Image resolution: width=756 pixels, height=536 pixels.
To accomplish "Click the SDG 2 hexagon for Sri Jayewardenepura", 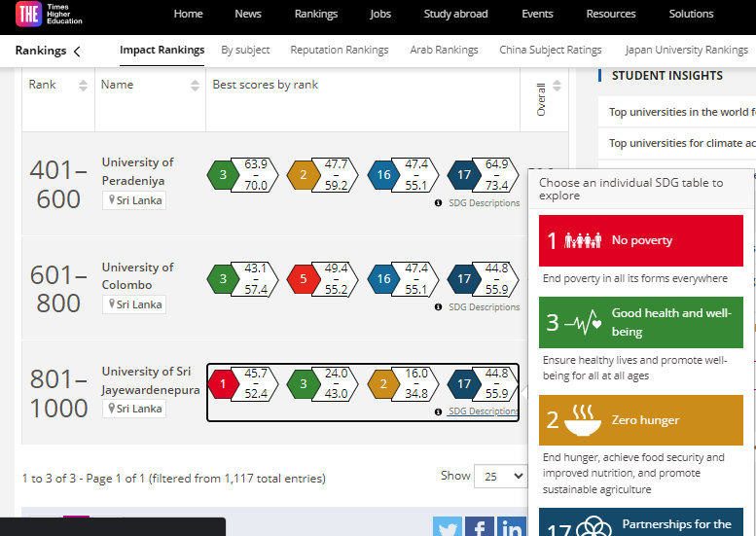I will (x=383, y=383).
